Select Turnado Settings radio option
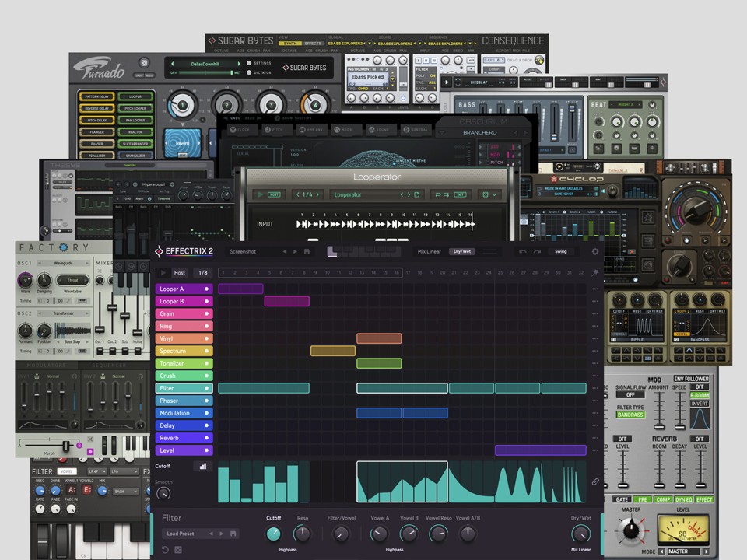 249,63
